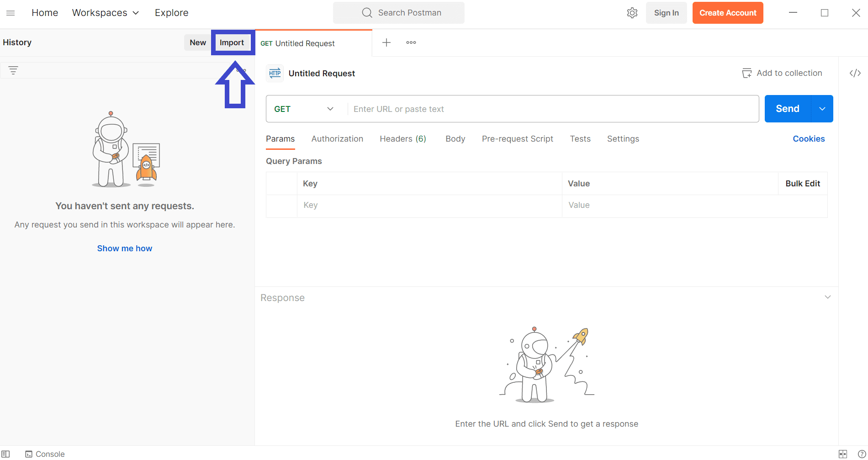Open the code snippet panel icon

tap(855, 73)
